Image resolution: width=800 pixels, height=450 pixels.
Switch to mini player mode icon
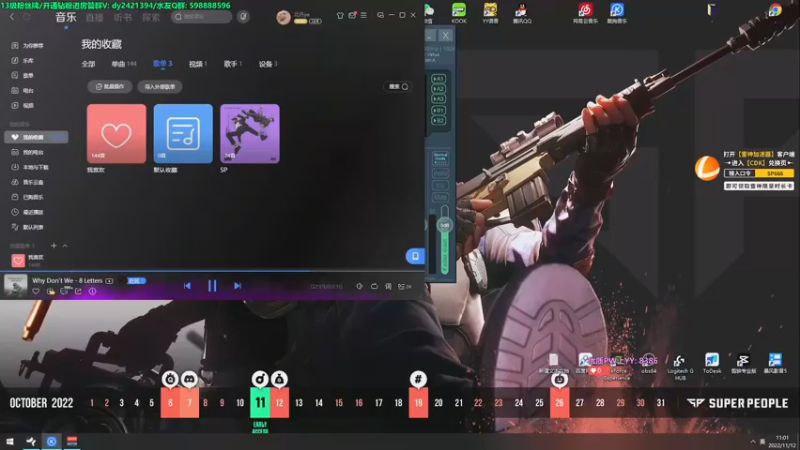coord(380,15)
